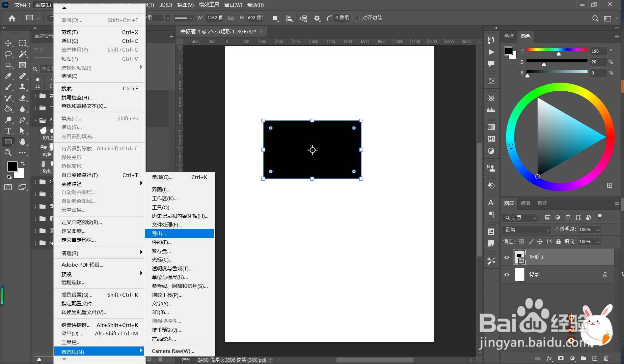This screenshot has height=364, width=624.
Task: Open the Home screen icon in options bar
Action: click(12, 18)
